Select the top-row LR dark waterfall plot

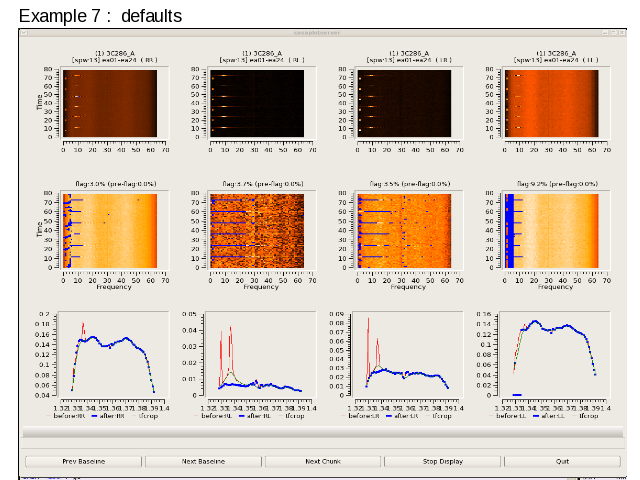404,103
